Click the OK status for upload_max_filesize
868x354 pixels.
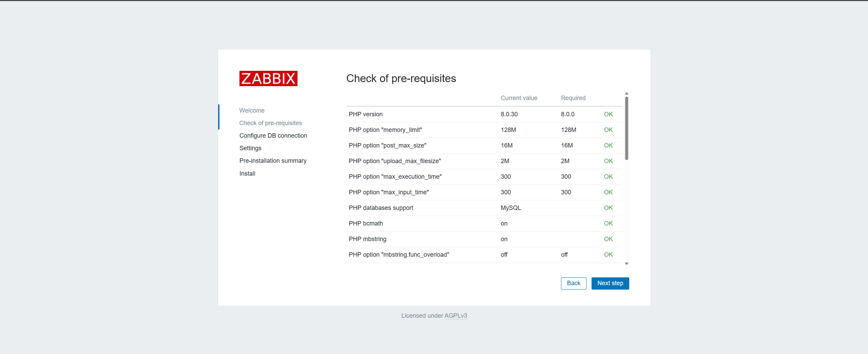[608, 161]
